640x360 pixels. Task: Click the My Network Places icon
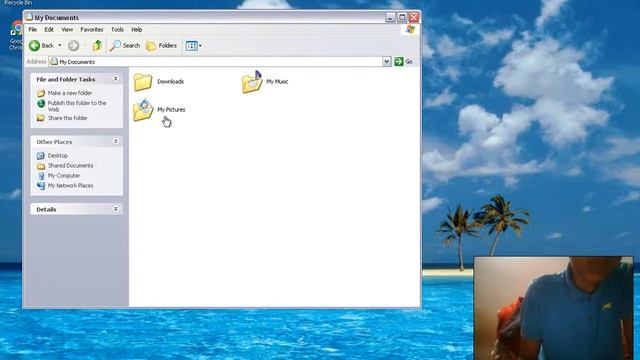41,186
